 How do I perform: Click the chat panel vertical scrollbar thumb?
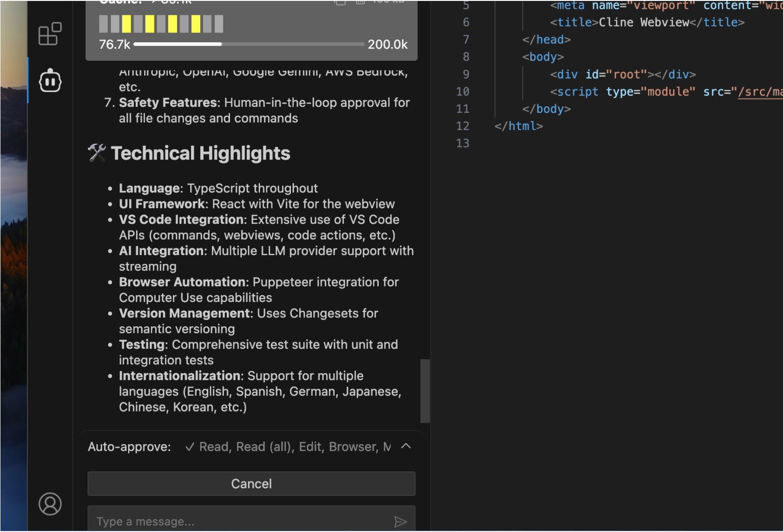(x=425, y=391)
